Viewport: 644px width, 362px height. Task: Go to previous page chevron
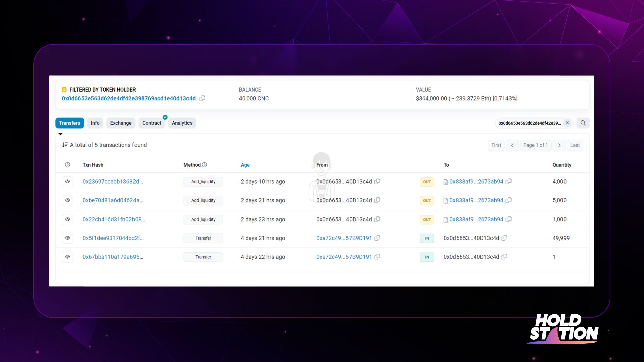512,145
